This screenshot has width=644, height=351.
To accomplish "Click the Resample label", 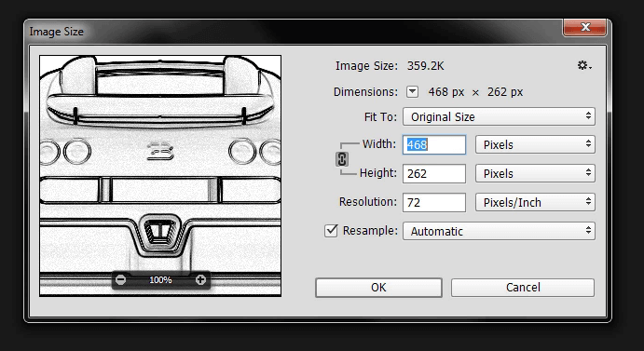I will tap(371, 231).
